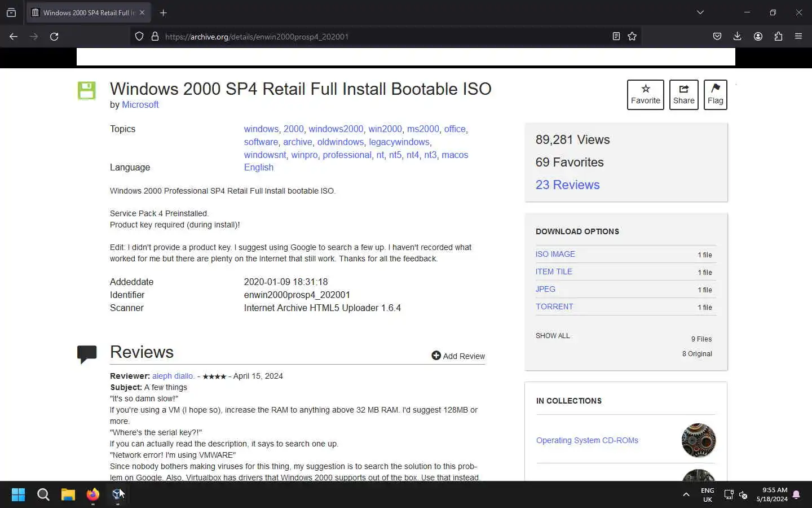
Task: Open the TORRENT download option
Action: (554, 306)
